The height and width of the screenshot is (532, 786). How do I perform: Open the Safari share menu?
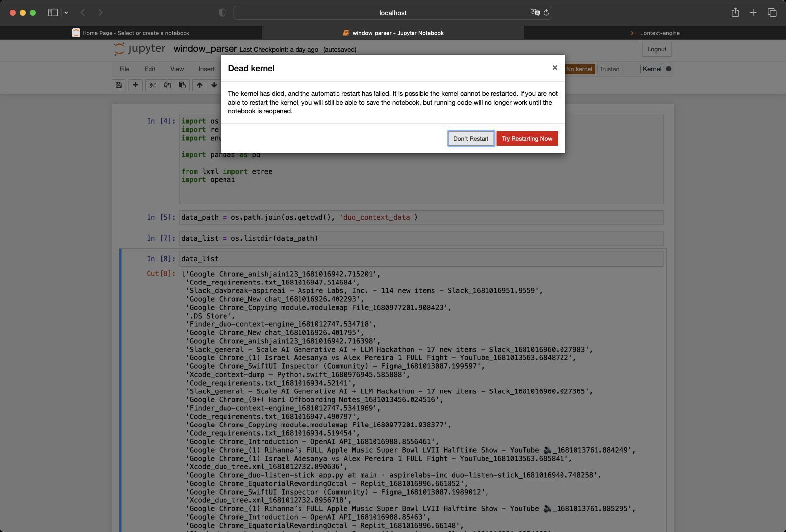pos(735,13)
